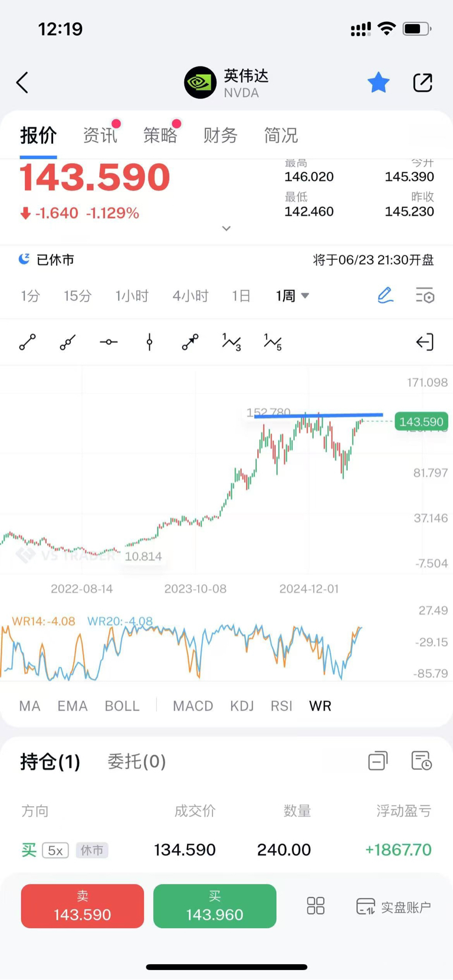Tap the 5x leverage badge
Viewport: 453px width, 980px height.
[55, 850]
